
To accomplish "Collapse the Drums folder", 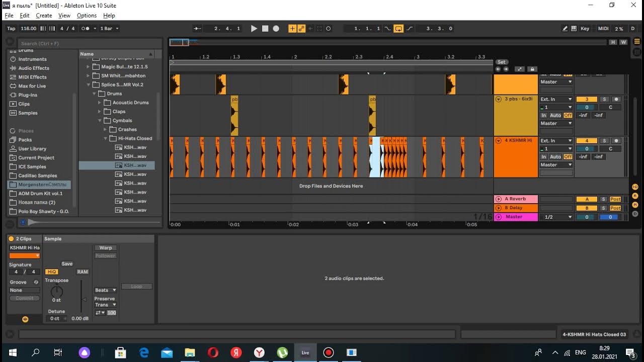I will click(94, 94).
